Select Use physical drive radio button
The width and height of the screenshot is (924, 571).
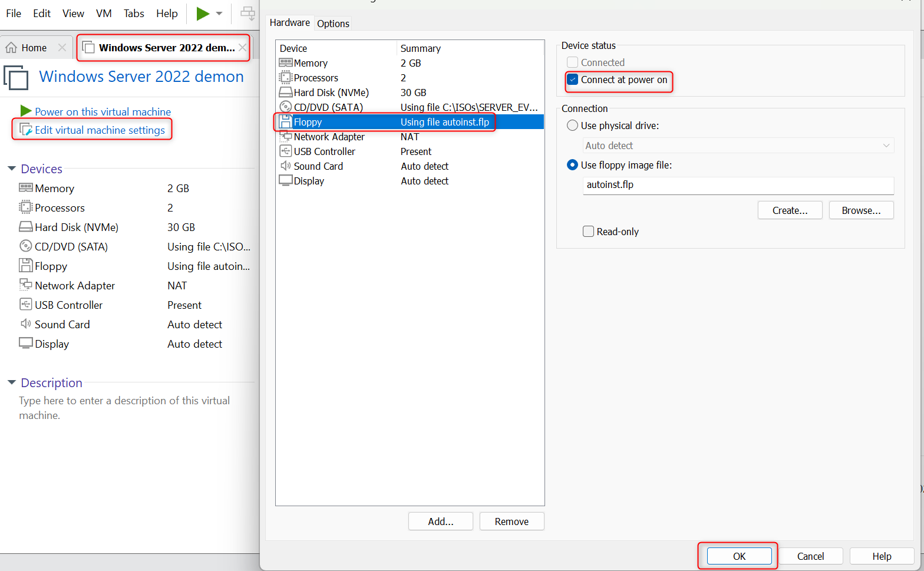click(x=572, y=126)
